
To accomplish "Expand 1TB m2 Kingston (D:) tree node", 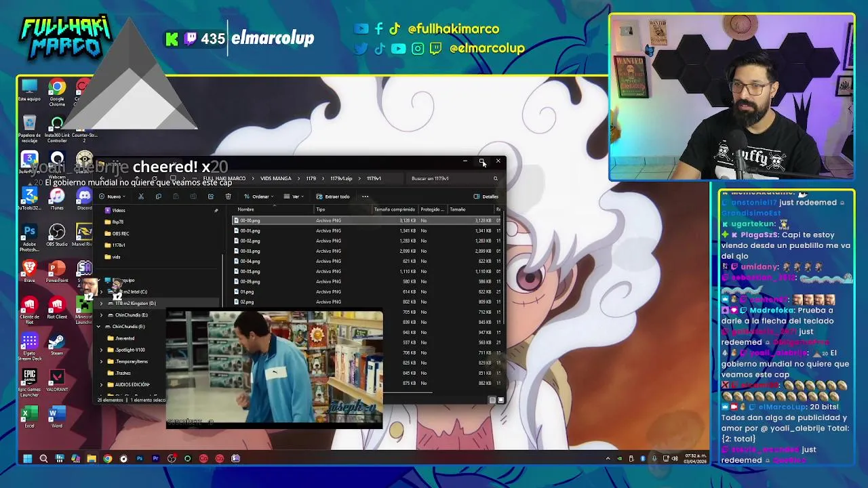I will point(102,304).
